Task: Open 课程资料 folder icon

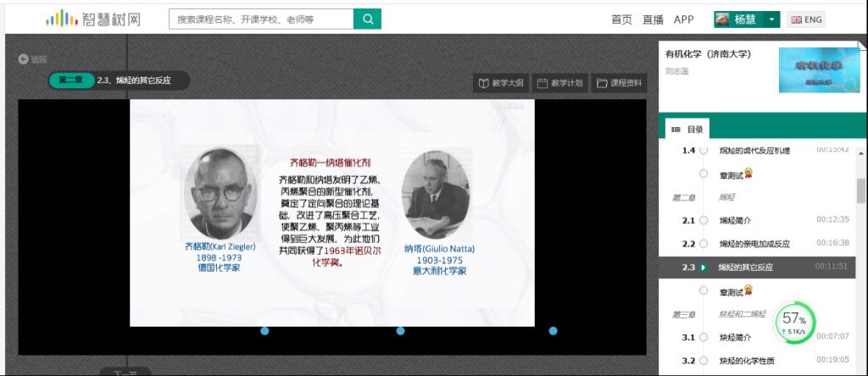Action: point(602,83)
